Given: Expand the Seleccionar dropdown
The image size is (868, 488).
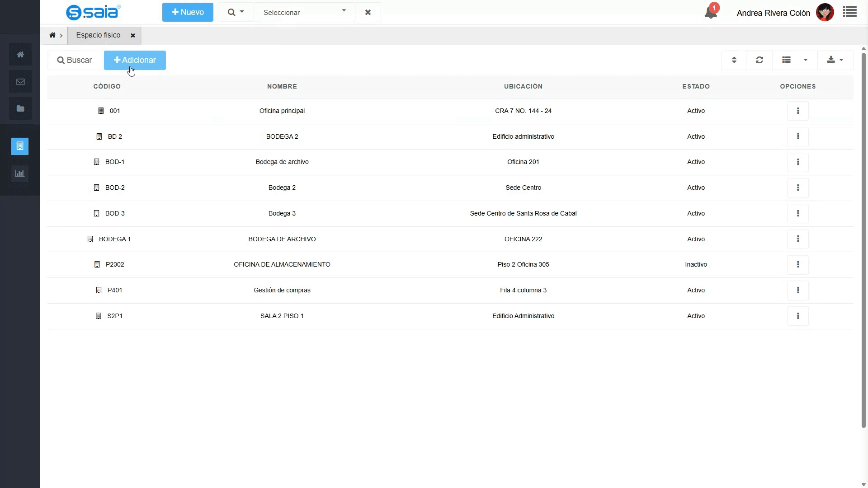Looking at the screenshot, I should click(305, 12).
